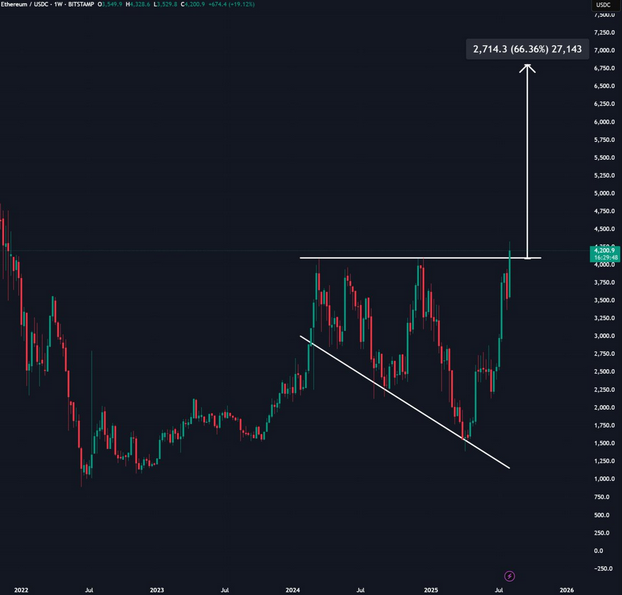The width and height of the screenshot is (622, 595).
Task: Click the 7,250.0 price axis label
Action: click(604, 32)
